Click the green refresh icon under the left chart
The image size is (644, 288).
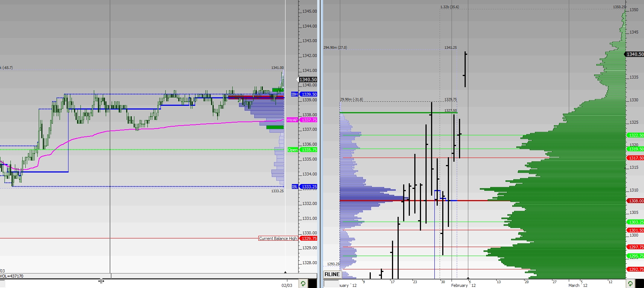click(x=303, y=284)
